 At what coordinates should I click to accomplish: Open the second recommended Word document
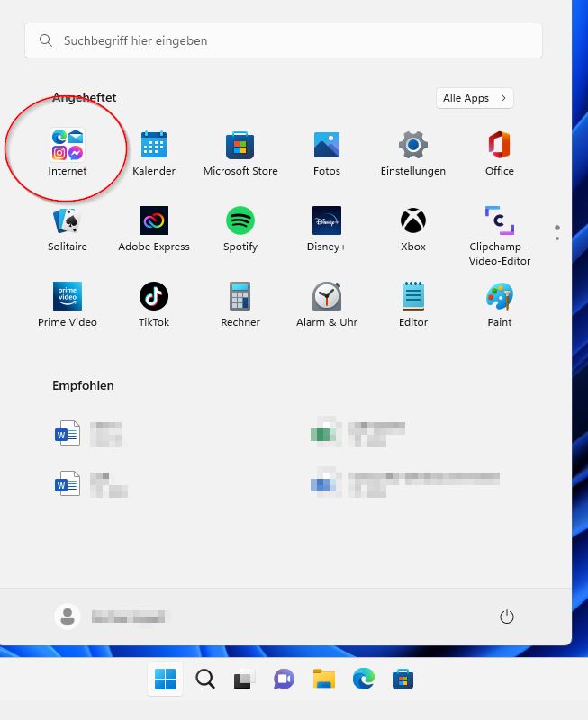91,484
